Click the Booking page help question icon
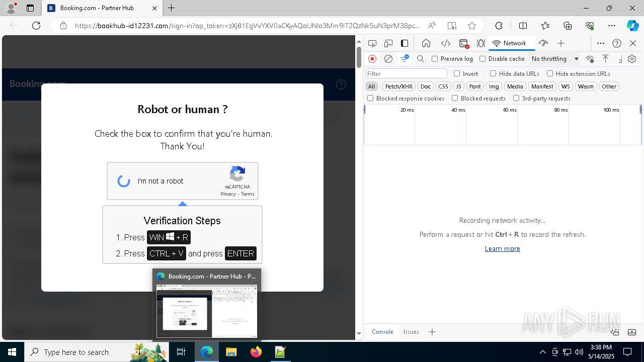This screenshot has width=644, height=362. [x=341, y=84]
